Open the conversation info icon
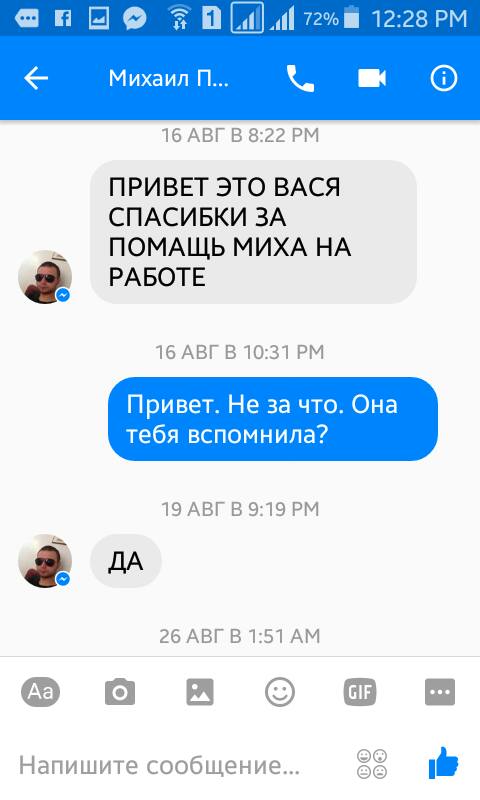Screen dimensions: 480x800 pyautogui.click(x=443, y=79)
